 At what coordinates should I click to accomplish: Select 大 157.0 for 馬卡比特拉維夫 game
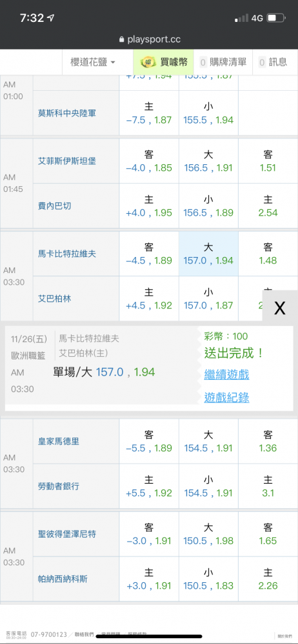(x=208, y=254)
